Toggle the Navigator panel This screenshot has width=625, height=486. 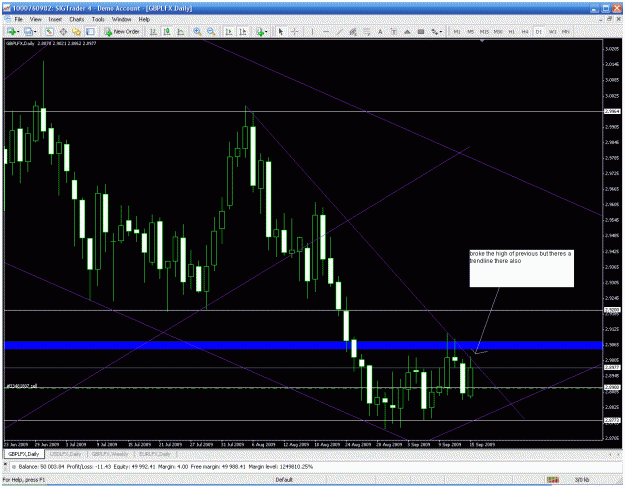77,31
